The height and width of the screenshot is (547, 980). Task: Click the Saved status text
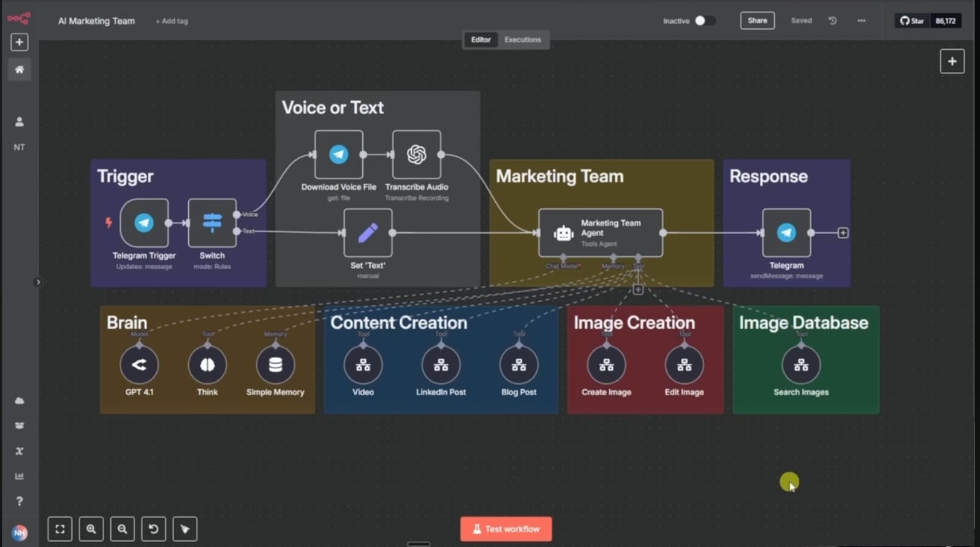801,20
